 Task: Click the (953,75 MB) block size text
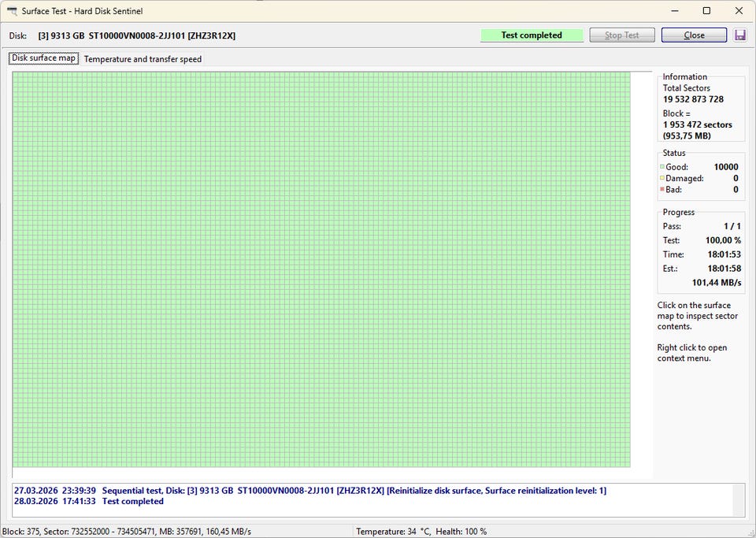tap(687, 136)
